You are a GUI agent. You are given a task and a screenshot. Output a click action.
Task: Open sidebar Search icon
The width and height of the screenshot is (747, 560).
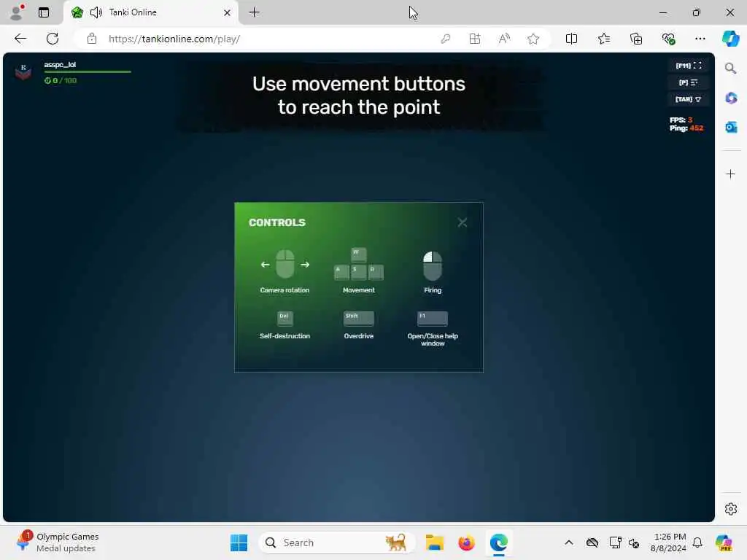pos(730,69)
